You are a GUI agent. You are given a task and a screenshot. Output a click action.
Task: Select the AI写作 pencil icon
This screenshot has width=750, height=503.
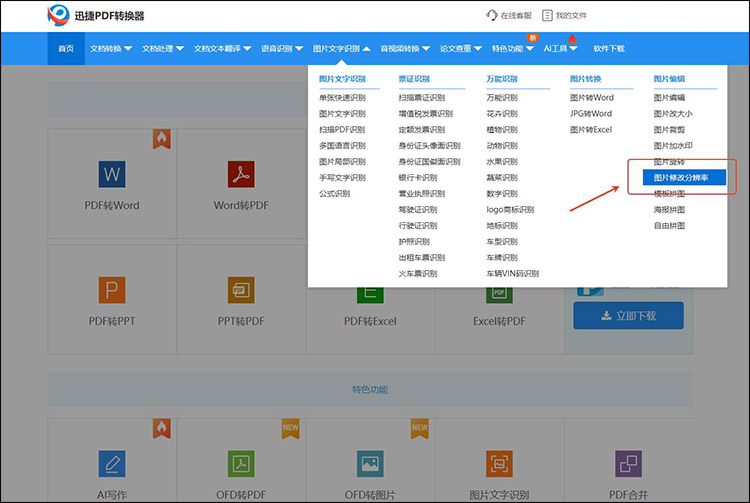click(112, 463)
